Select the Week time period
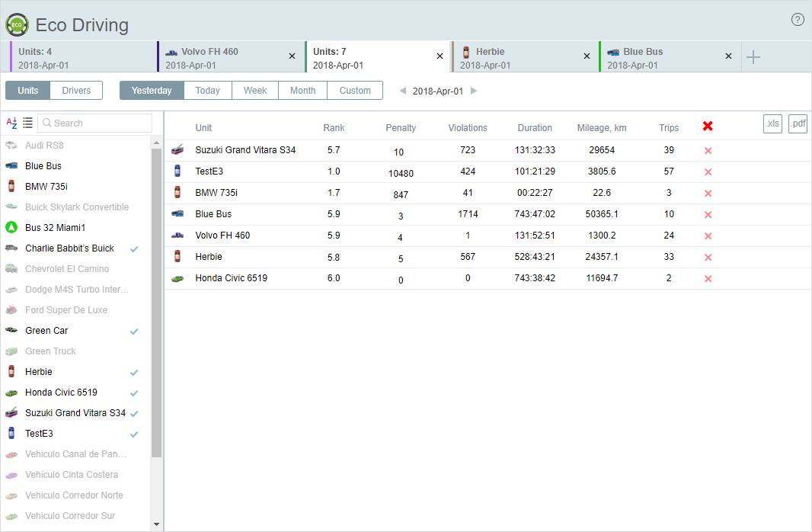This screenshot has height=532, width=812. click(255, 91)
